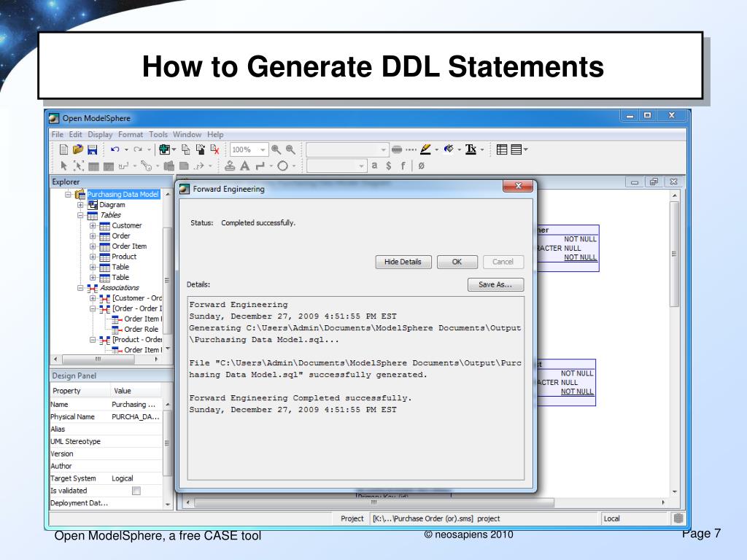Click the Cancel button in dialog
Viewport: 747px width, 560px height.
[x=503, y=262]
